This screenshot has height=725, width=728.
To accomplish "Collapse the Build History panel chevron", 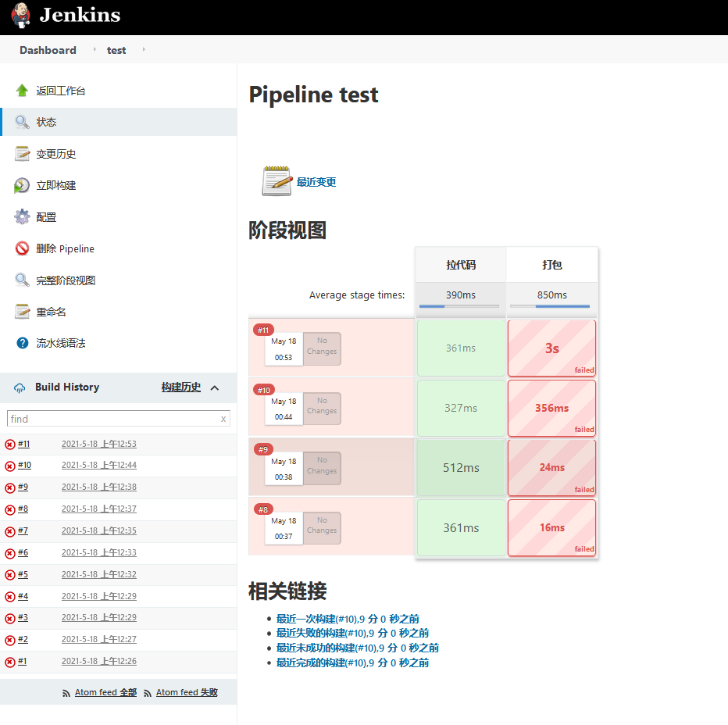I will tap(215, 387).
